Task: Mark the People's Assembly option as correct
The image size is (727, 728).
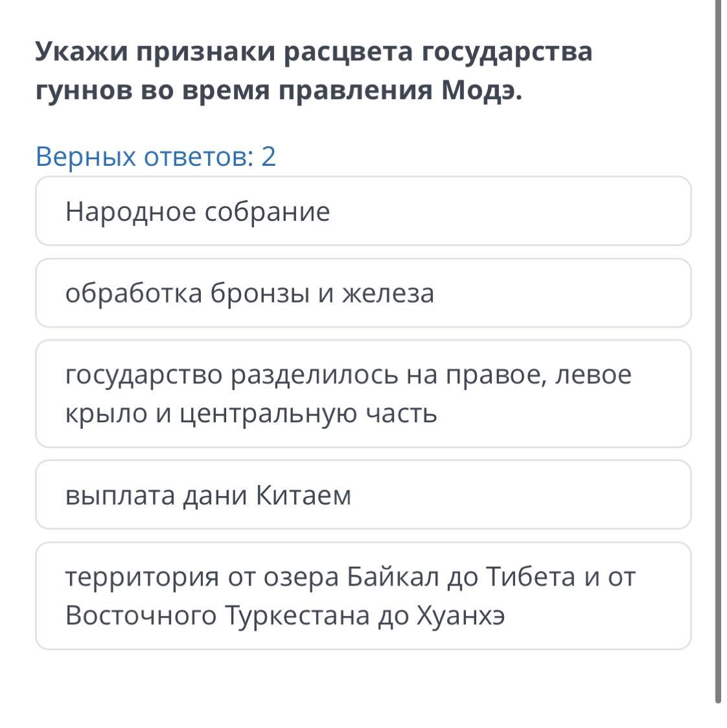Action: click(363, 211)
